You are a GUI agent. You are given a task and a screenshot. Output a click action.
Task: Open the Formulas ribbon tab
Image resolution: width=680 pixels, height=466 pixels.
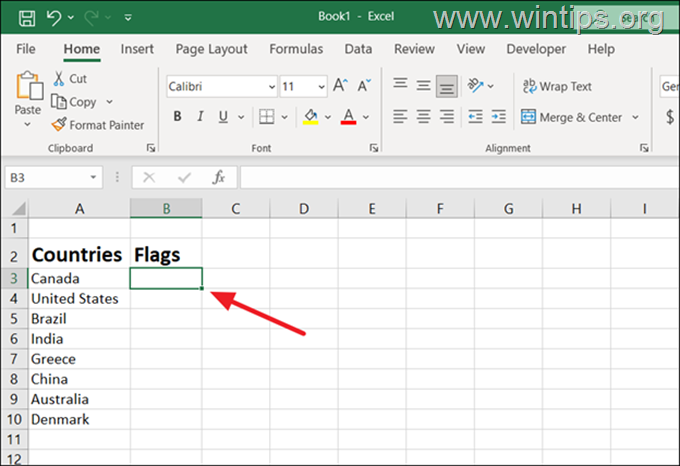(296, 49)
